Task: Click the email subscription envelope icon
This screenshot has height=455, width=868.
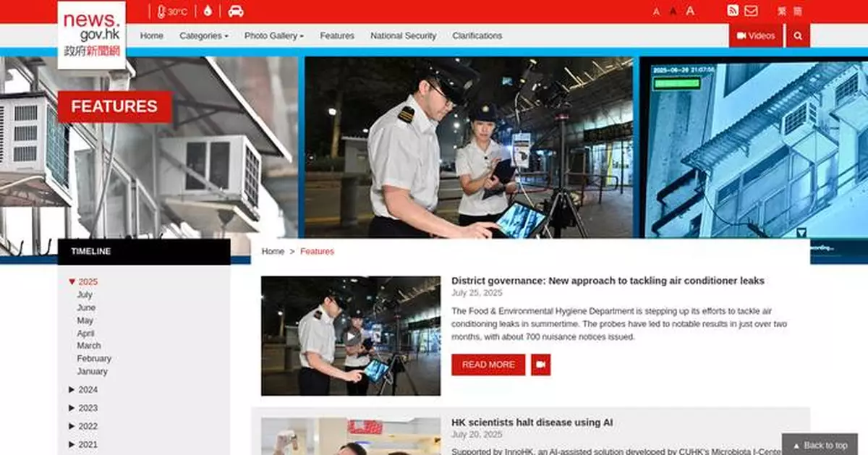Action: click(751, 11)
